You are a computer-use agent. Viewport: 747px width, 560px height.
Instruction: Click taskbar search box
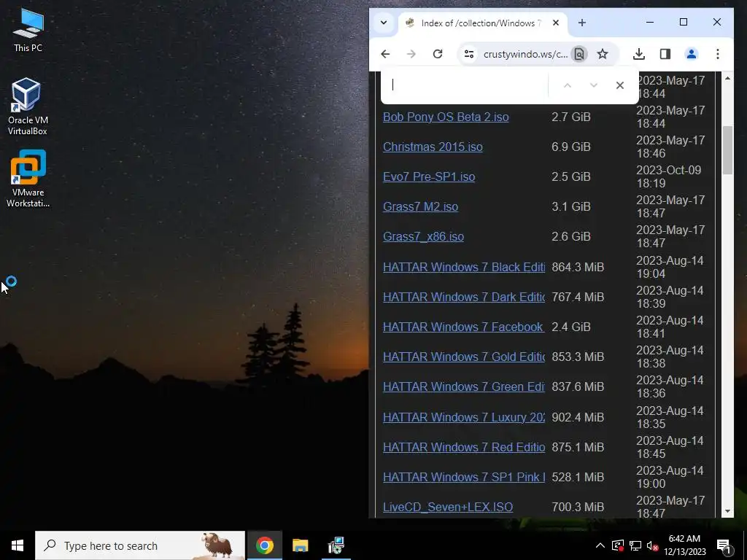[140, 545]
